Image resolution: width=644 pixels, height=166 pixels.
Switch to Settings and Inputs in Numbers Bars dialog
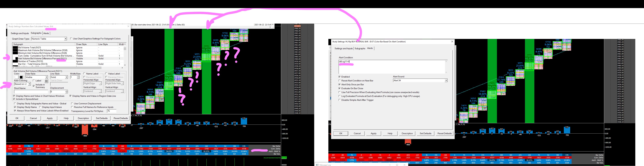pos(20,33)
